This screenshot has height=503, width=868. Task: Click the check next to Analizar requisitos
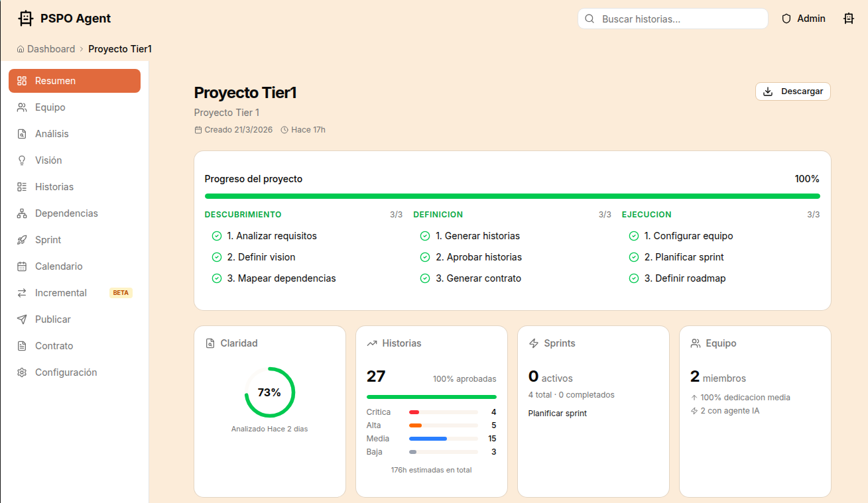(x=216, y=236)
